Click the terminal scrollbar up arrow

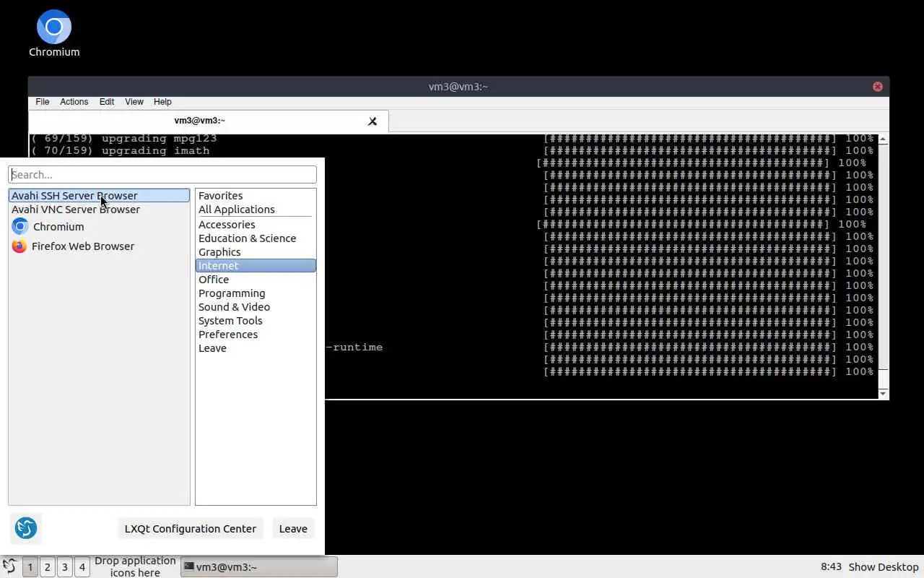883,139
